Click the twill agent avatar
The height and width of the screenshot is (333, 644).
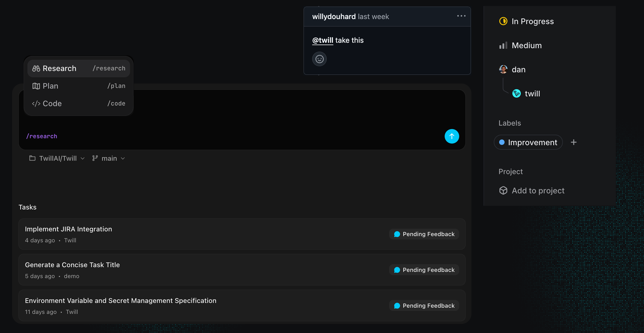point(516,94)
